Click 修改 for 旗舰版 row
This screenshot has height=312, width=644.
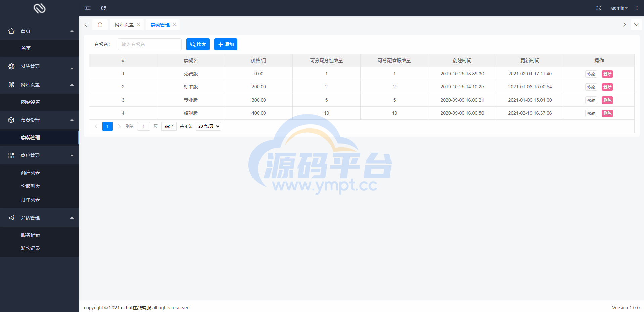pos(591,113)
